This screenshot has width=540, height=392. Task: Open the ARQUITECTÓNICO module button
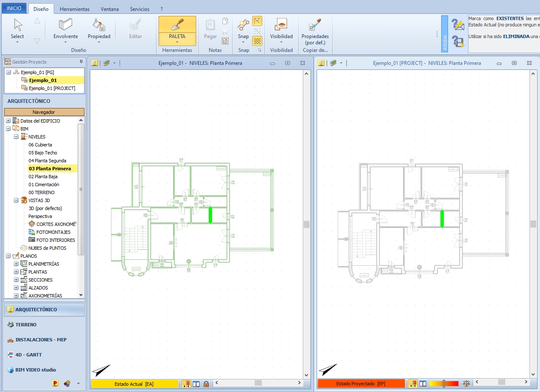[44, 310]
